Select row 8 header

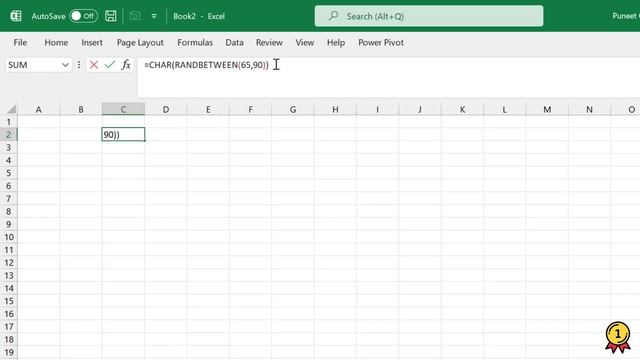[9, 211]
